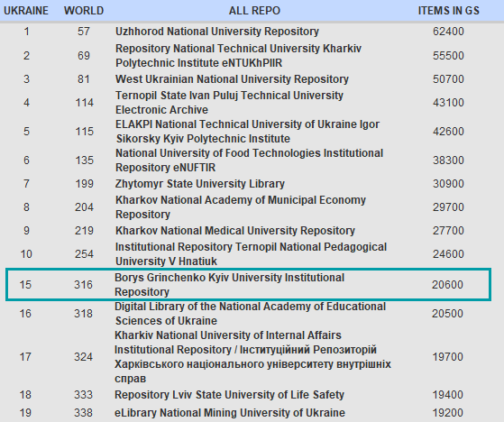Open Repository Lviv State University of Life Safety

(x=229, y=395)
